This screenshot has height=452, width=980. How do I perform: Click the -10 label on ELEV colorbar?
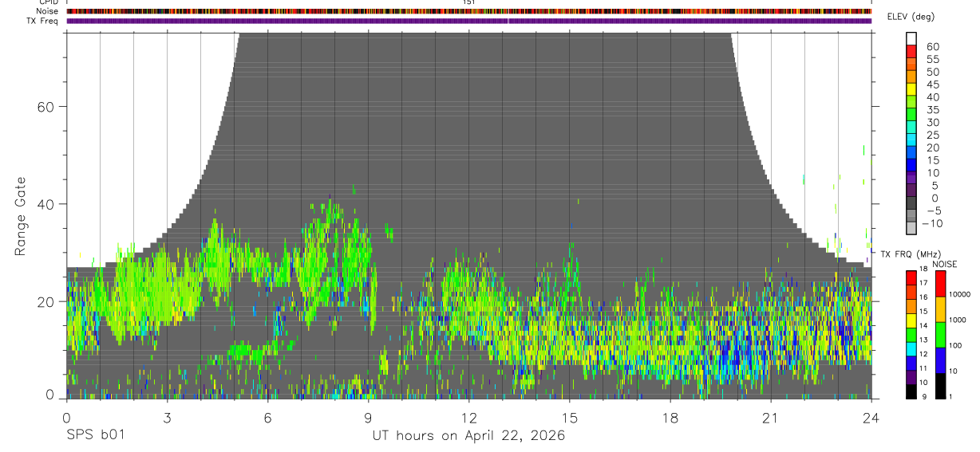point(932,224)
